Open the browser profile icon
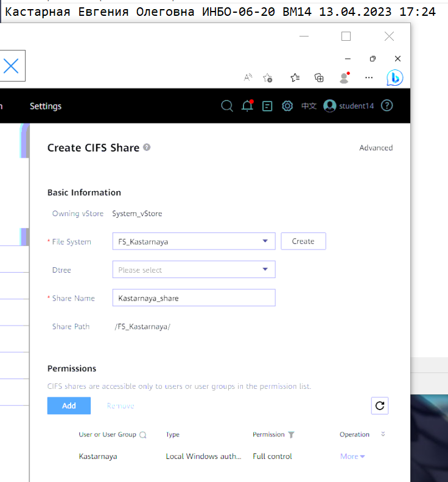This screenshot has height=482, width=448. coord(345,78)
